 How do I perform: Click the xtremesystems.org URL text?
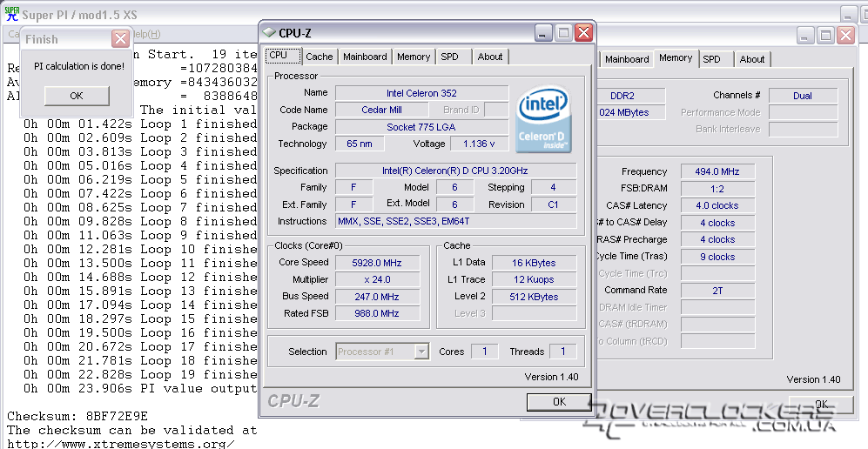click(x=121, y=444)
